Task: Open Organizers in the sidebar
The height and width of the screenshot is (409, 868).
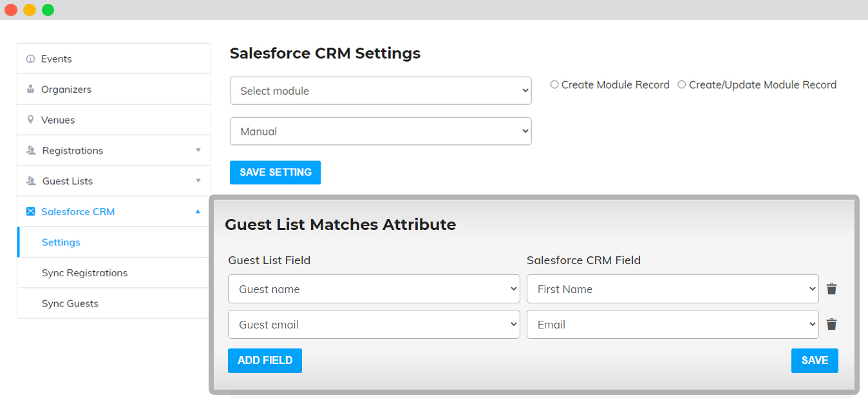Action: [x=114, y=89]
